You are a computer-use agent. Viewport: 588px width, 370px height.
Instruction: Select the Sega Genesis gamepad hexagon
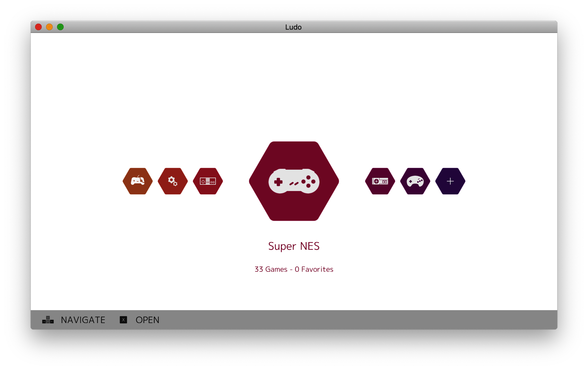pos(415,181)
